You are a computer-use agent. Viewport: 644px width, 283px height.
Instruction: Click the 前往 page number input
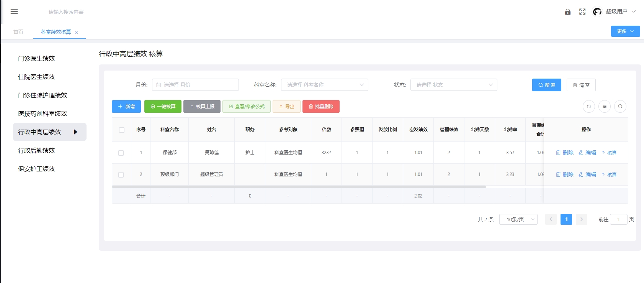(618, 219)
